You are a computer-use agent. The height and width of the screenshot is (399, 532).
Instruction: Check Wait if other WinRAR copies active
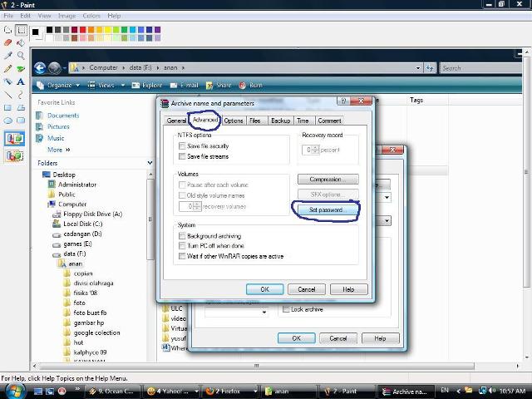[182, 256]
